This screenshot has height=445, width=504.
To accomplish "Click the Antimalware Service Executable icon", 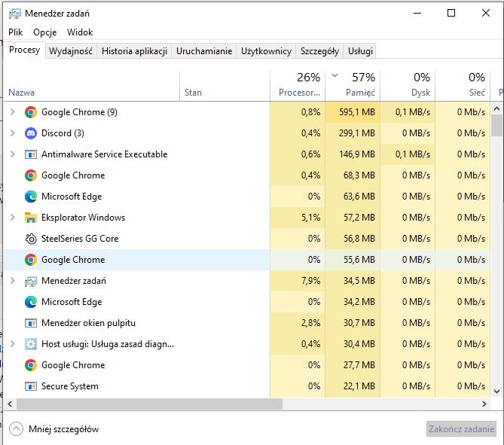I will [31, 154].
